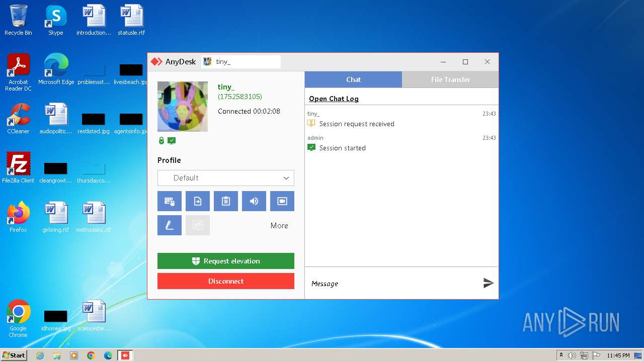Open Chrome from the taskbar
The height and width of the screenshot is (362, 644).
point(91,355)
